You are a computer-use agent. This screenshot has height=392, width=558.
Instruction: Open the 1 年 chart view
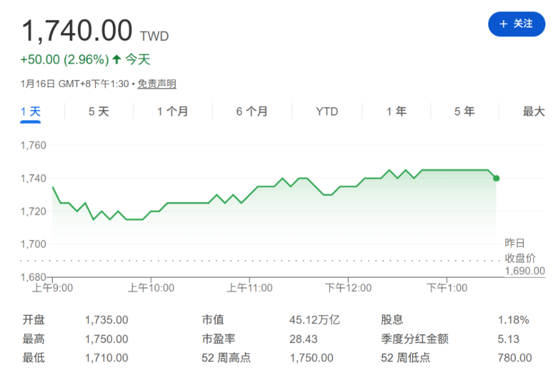tap(396, 111)
